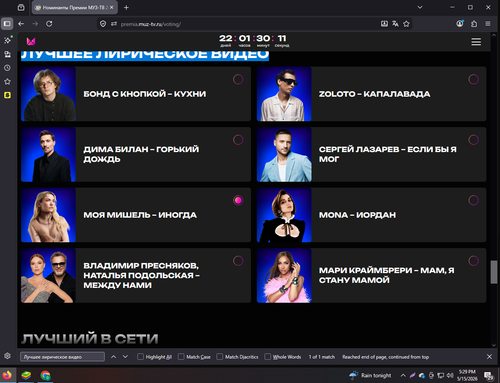Open History from the sidebar
Image resolution: width=500 pixels, height=383 pixels.
pyautogui.click(x=7, y=68)
